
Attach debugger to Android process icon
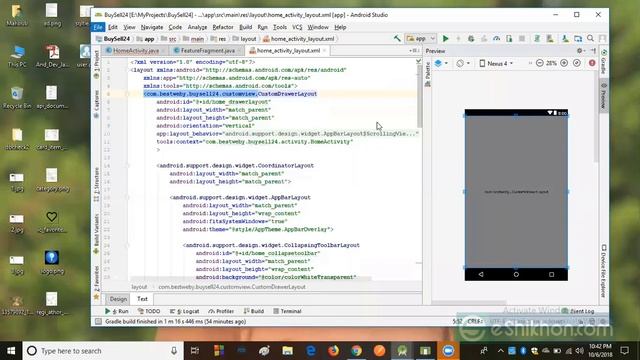509,39
